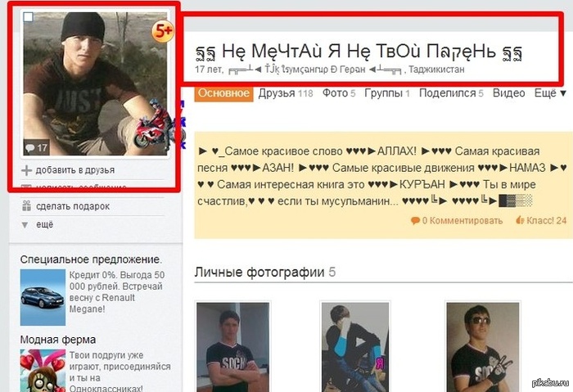Open the first personal photo thumbnail
This screenshot has width=573, height=392.
[x=232, y=347]
